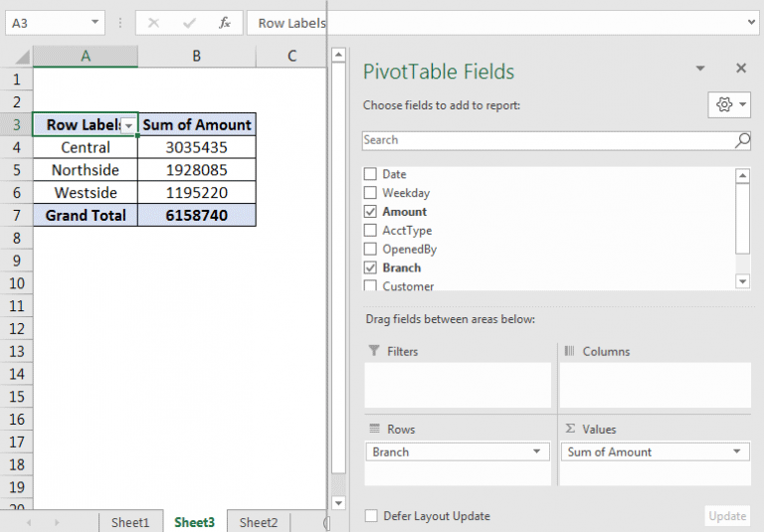
Task: Click the Select All triangle at grid corner
Action: coord(22,57)
